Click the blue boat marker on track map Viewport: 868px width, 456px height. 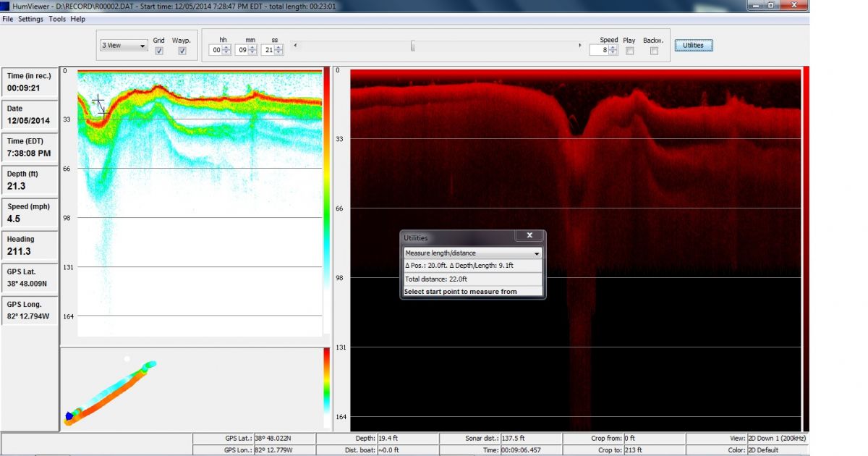[x=69, y=415]
